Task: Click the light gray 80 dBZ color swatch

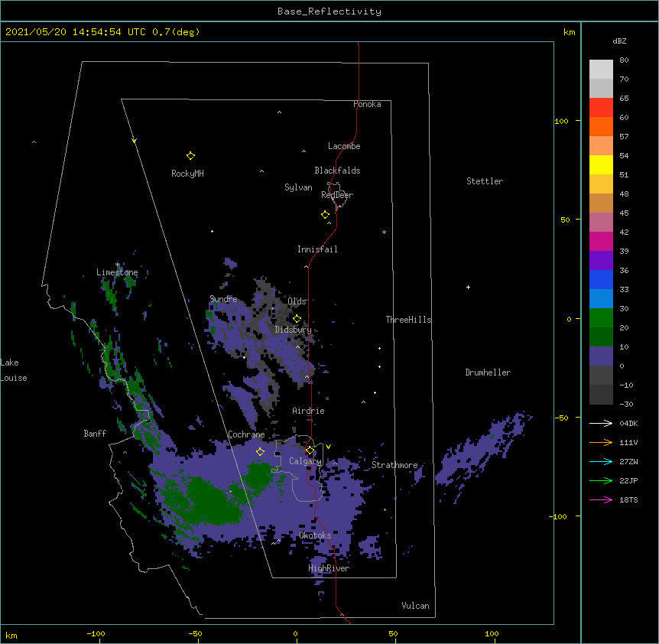Action: (601, 70)
